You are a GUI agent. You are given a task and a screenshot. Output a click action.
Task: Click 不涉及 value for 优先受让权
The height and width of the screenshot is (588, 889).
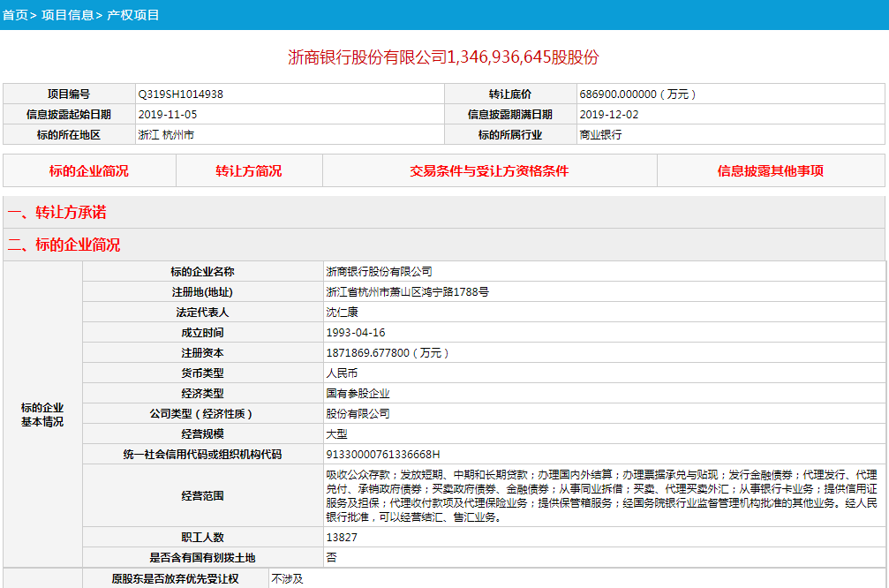pyautogui.click(x=288, y=579)
